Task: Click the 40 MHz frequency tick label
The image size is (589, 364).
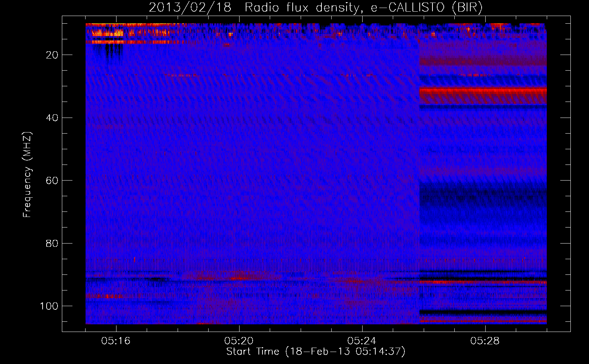Action: pyautogui.click(x=52, y=118)
